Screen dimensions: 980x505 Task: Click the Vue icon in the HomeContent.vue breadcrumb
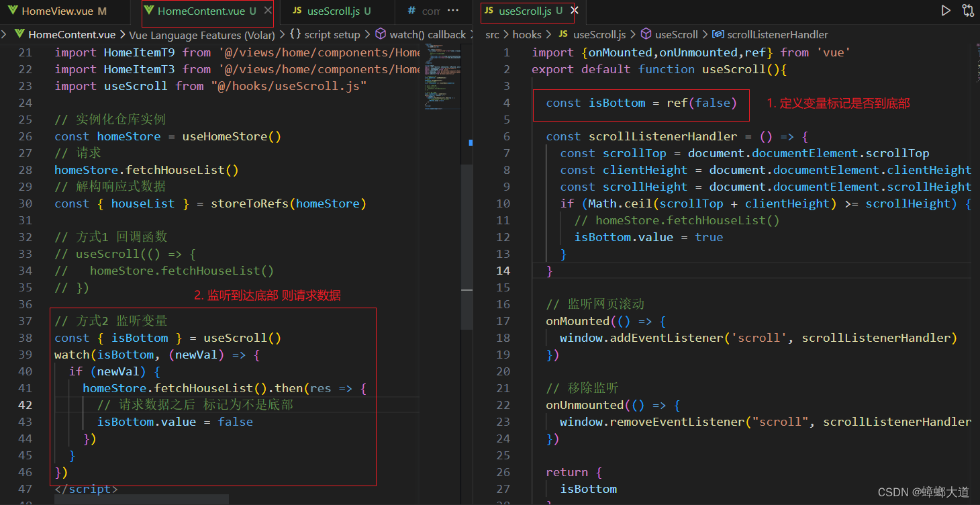19,34
